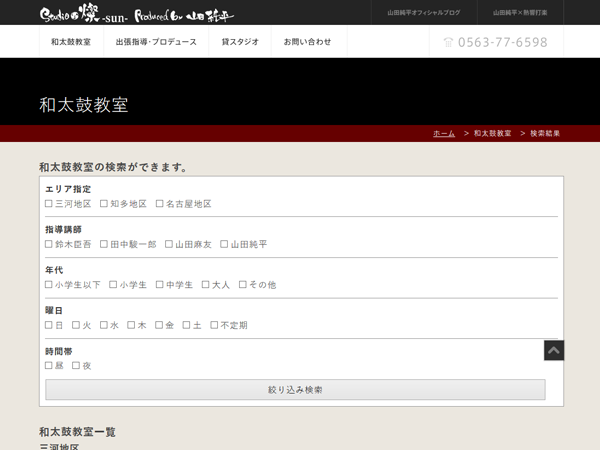Check the 三河地区 area checkbox
The image size is (600, 450).
tap(49, 204)
